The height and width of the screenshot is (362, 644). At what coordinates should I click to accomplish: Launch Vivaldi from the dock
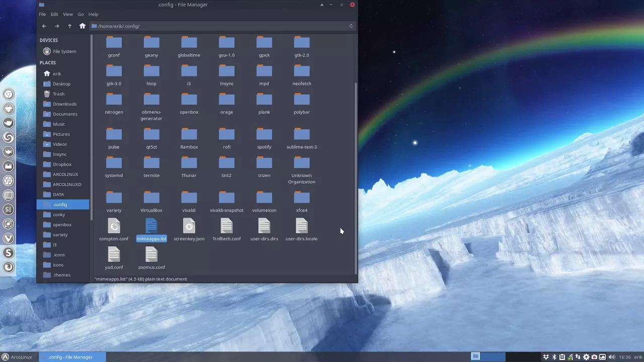tap(9, 238)
